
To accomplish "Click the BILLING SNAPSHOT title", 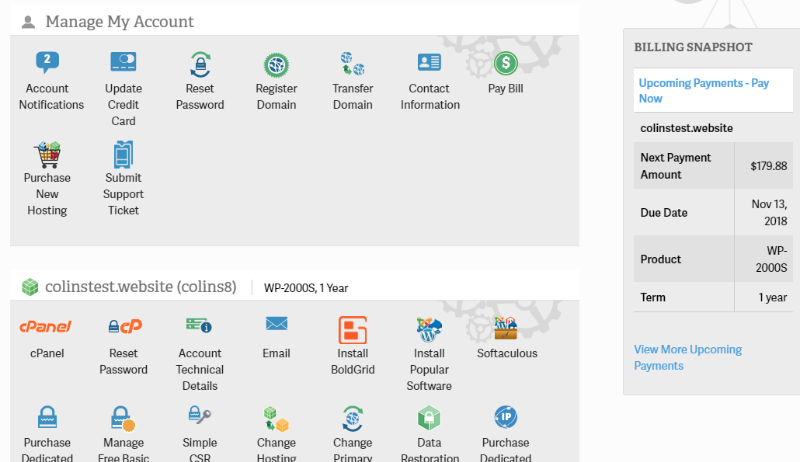I will tap(693, 47).
